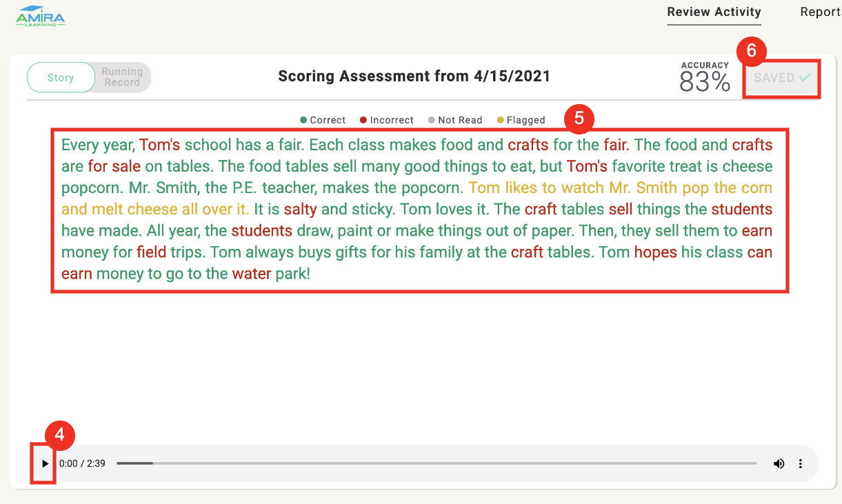Click the Amira Learning logo

[39, 15]
